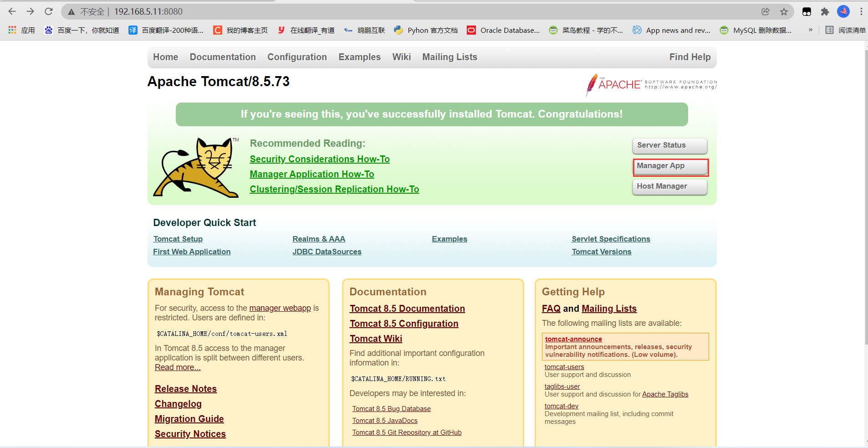Open the 百度一下 bookmark

(x=82, y=30)
